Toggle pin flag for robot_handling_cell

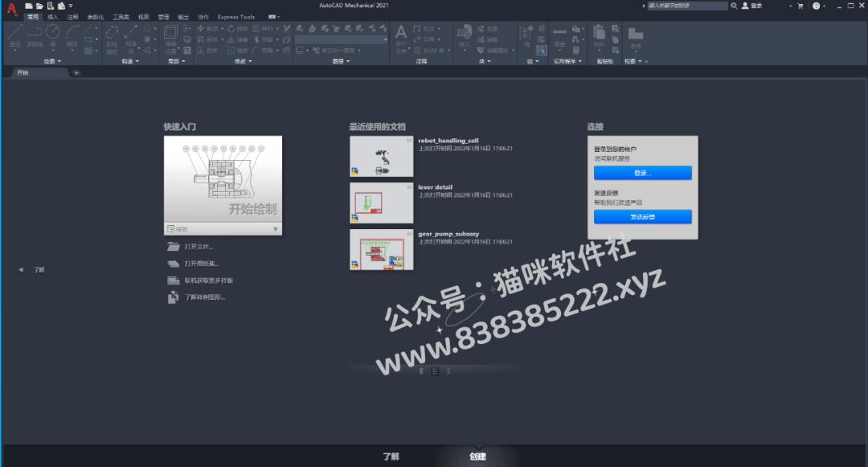pos(410,140)
